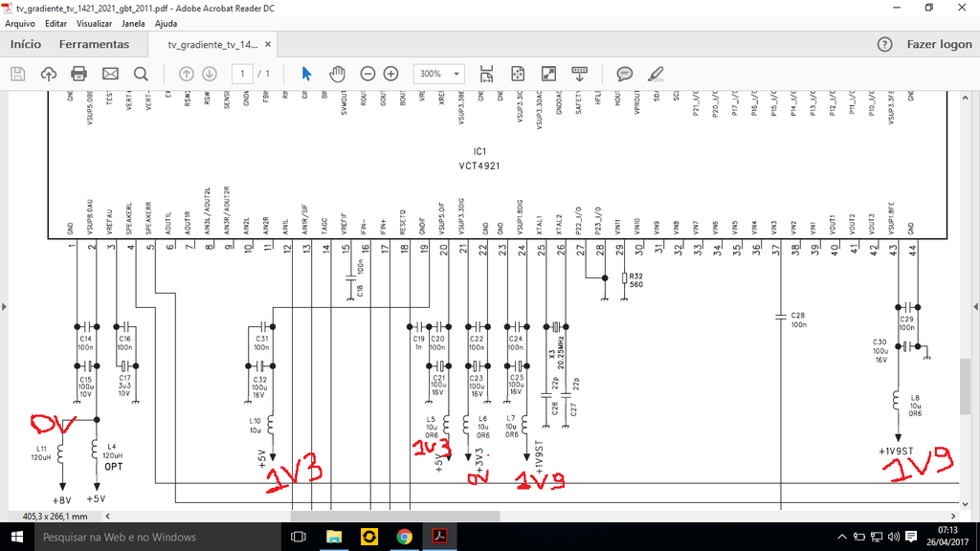Image resolution: width=980 pixels, height=551 pixels.
Task: Click the upload to cloud icon
Action: (x=48, y=74)
